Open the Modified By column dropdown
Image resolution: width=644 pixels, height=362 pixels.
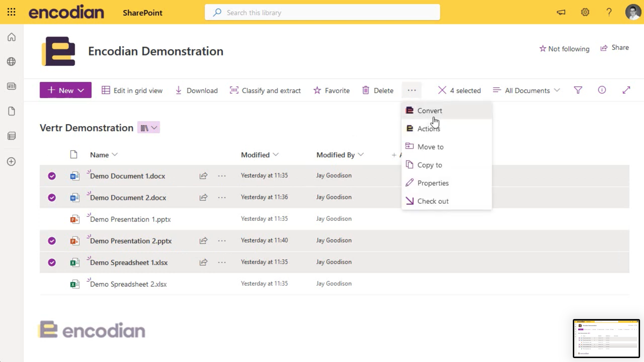point(340,155)
